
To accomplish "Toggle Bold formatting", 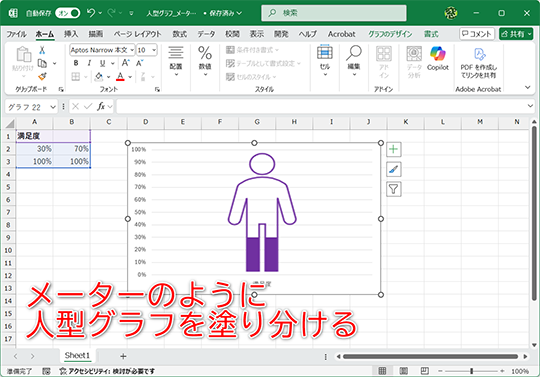I will 76,63.
